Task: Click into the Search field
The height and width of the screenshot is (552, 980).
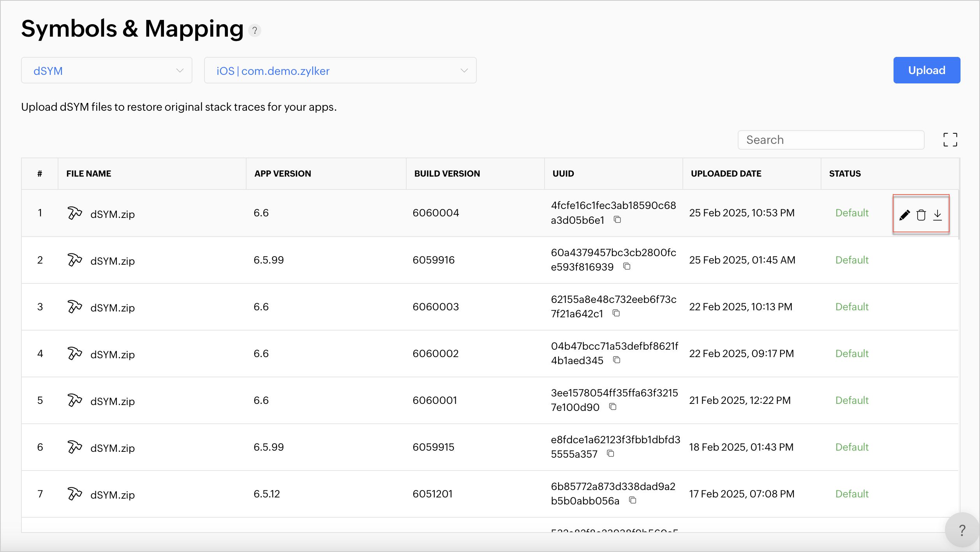Action: [x=830, y=140]
